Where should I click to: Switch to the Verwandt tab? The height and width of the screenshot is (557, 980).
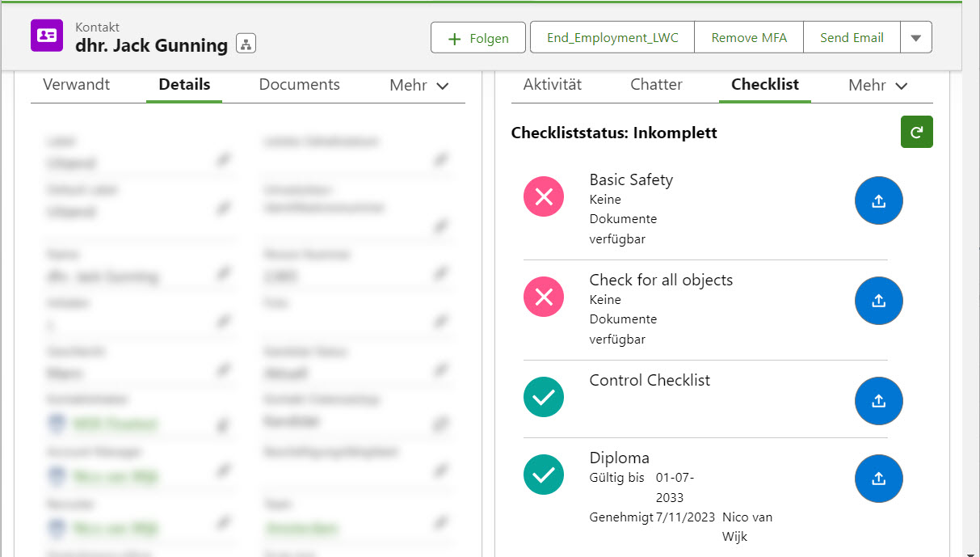pos(76,85)
